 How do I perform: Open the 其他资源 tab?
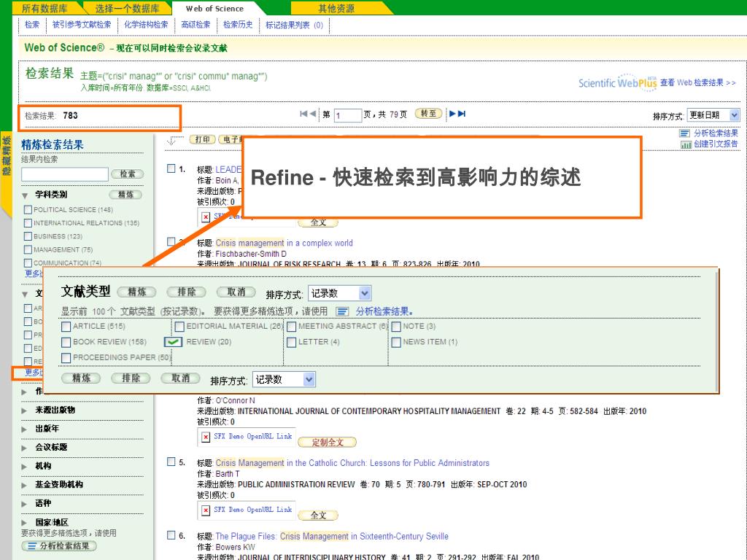coord(336,8)
